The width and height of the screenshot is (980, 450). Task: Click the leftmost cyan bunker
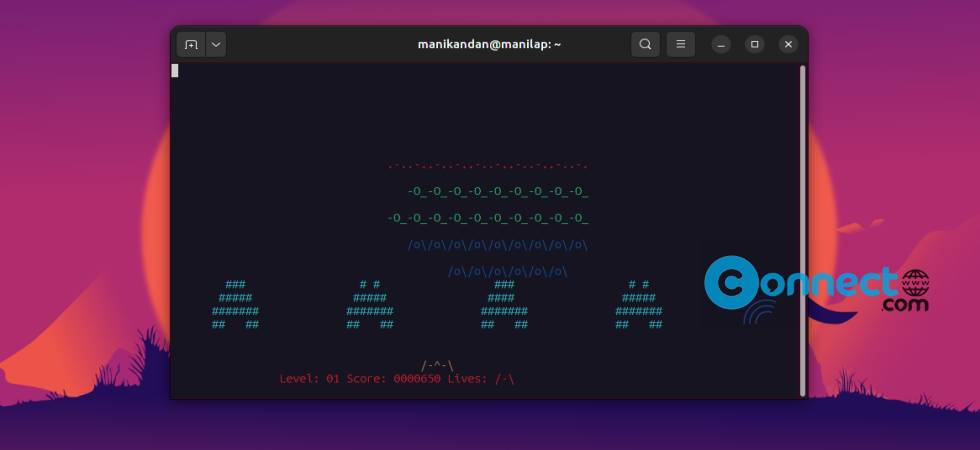coord(235,305)
